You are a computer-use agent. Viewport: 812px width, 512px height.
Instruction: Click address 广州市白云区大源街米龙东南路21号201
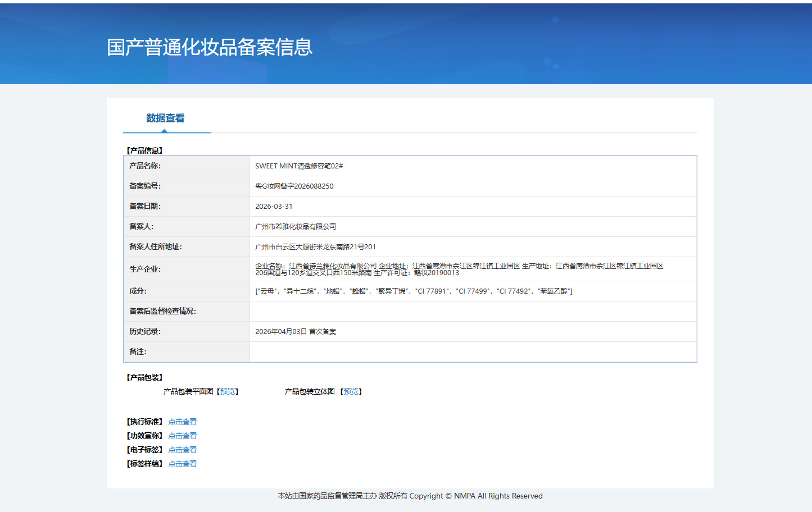[x=315, y=247]
